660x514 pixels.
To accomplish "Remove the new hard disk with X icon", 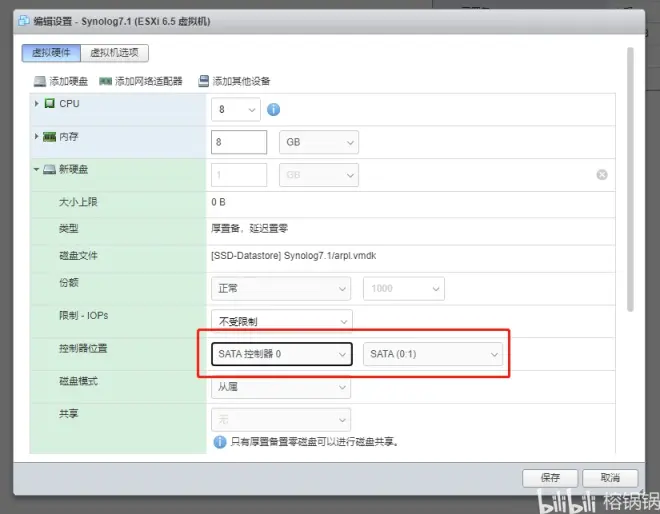I will click(x=602, y=175).
